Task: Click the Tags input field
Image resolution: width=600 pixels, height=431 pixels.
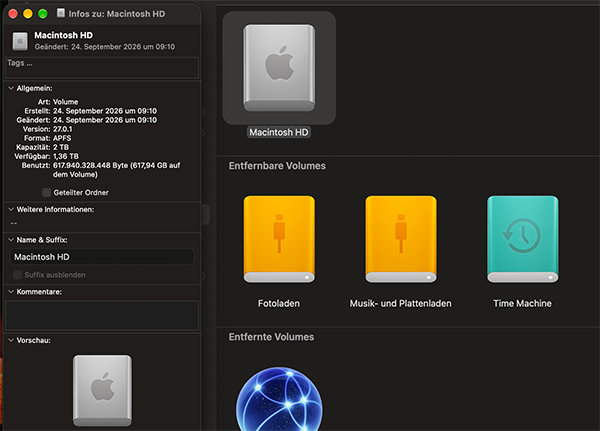Action: tap(102, 67)
